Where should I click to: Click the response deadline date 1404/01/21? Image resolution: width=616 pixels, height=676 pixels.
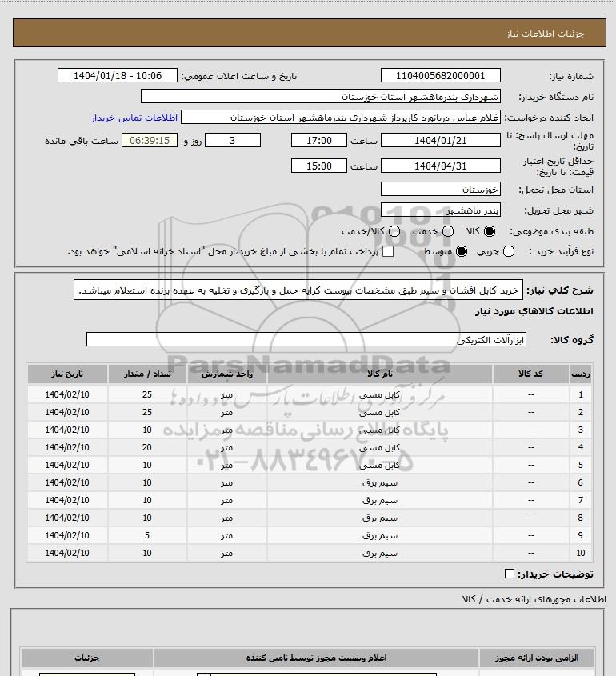point(441,140)
